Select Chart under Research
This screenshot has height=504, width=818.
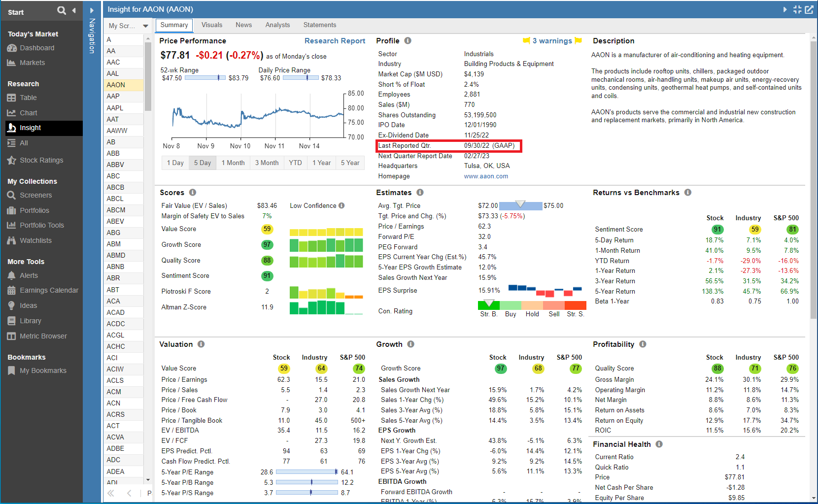[28, 113]
